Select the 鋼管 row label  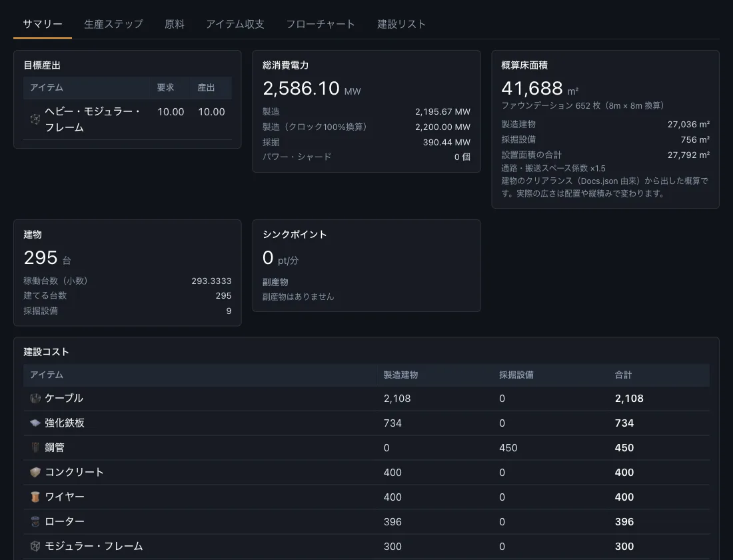pyautogui.click(x=55, y=448)
